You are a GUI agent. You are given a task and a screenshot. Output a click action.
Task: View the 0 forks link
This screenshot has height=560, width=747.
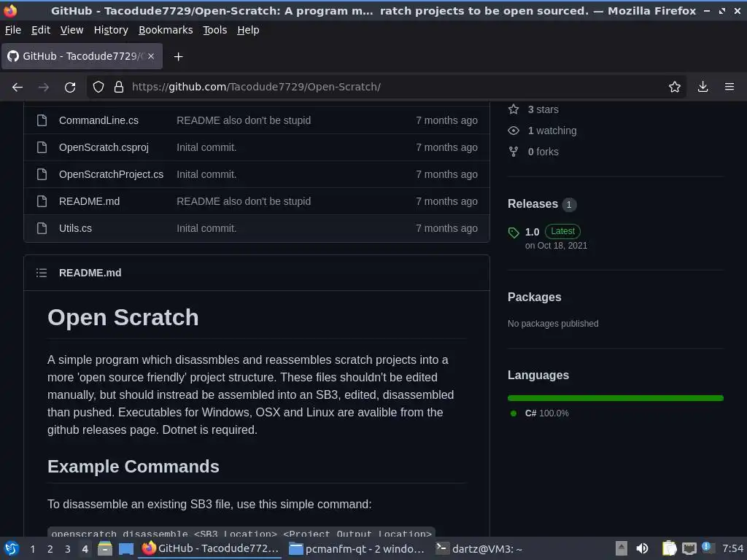(x=543, y=152)
